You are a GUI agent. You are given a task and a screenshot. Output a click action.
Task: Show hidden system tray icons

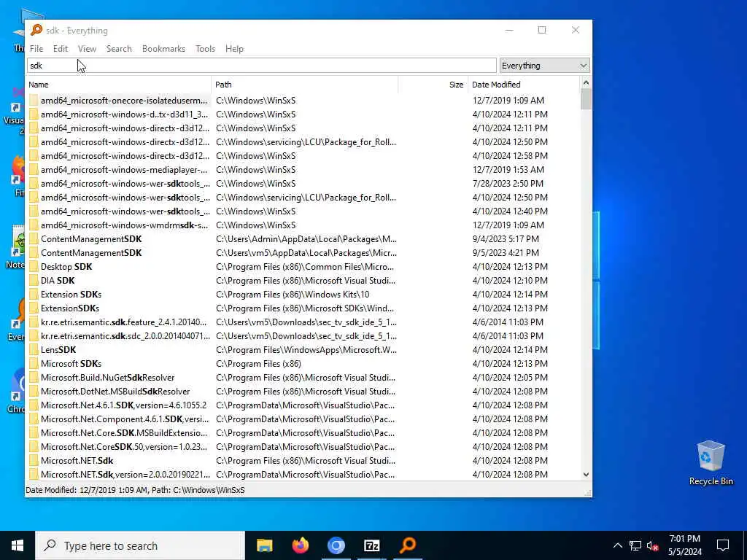(617, 545)
